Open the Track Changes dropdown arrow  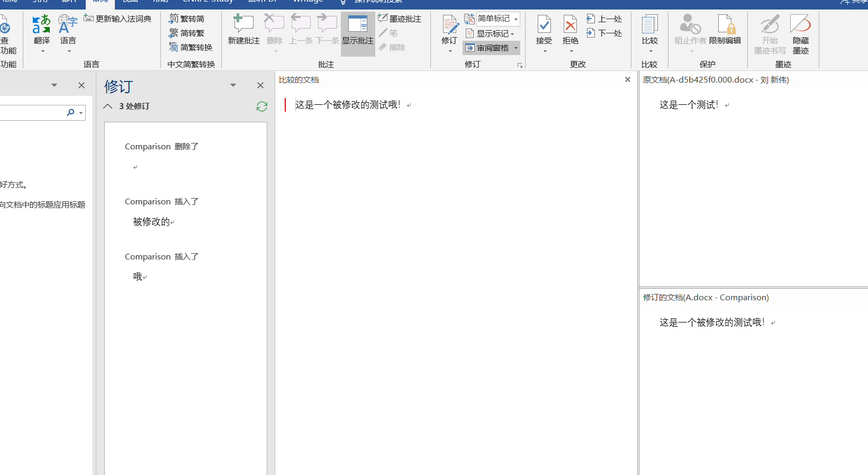[x=450, y=51]
